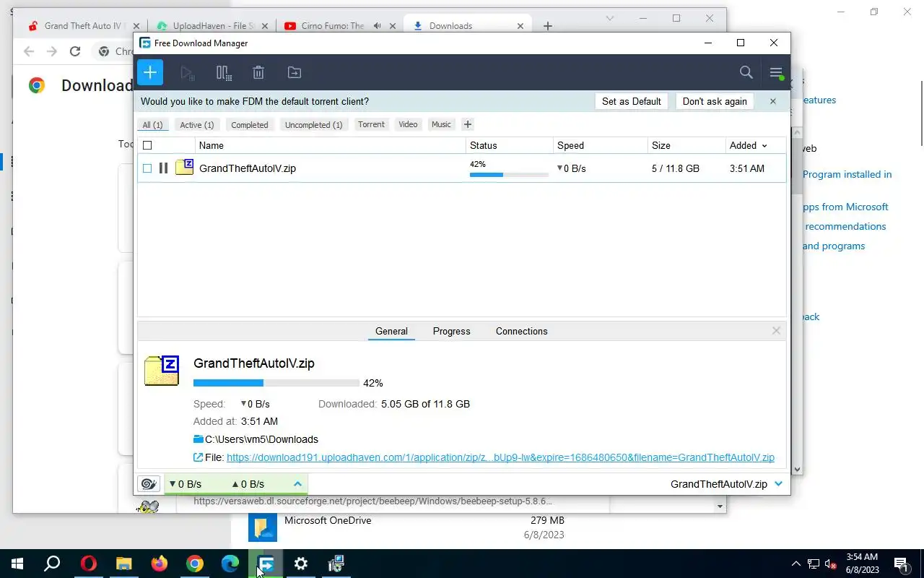This screenshot has width=924, height=578.
Task: Close the Downloads Chrome tab
Action: click(x=520, y=26)
